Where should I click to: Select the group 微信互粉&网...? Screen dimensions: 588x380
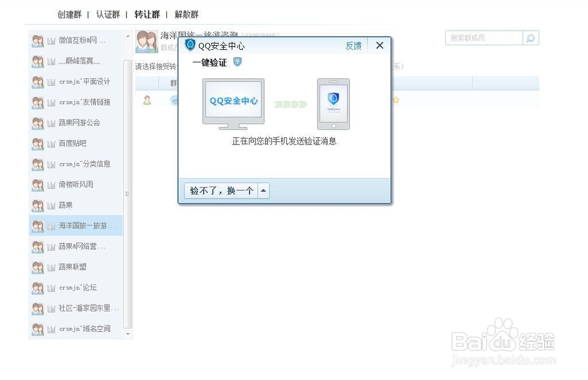(x=76, y=40)
